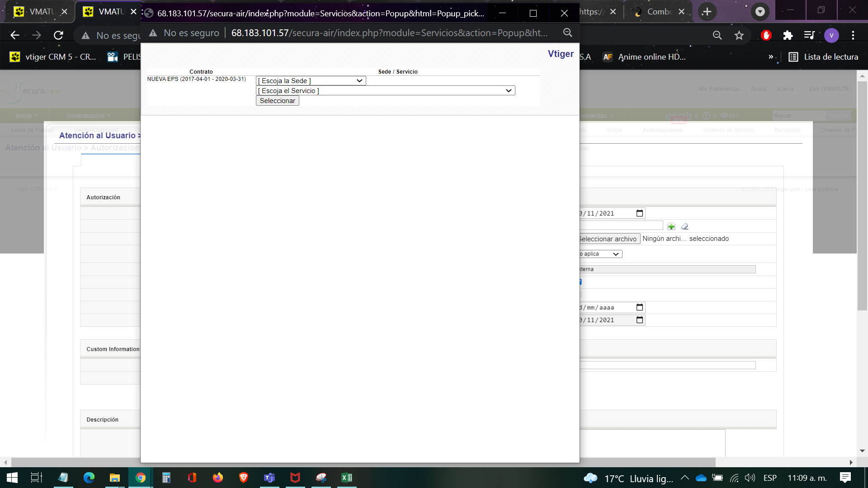Click the Vtiger heading link in popup

pos(561,54)
